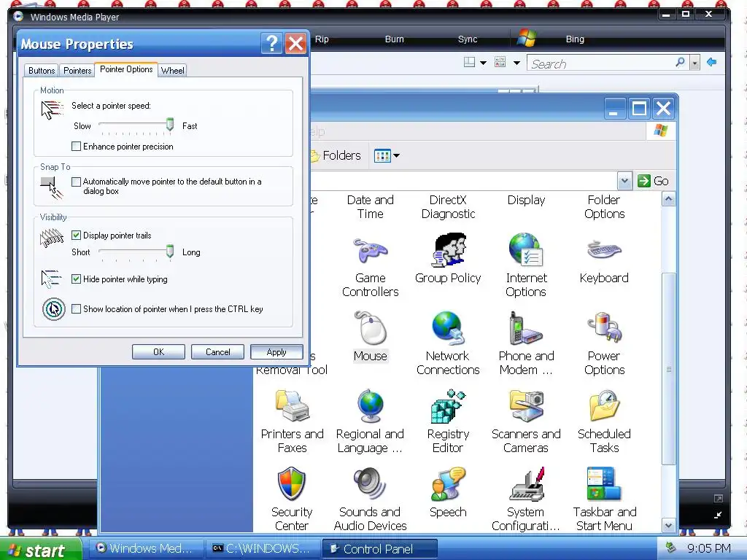
Task: Click the Windows logo in Media Player tabs
Action: 527,38
